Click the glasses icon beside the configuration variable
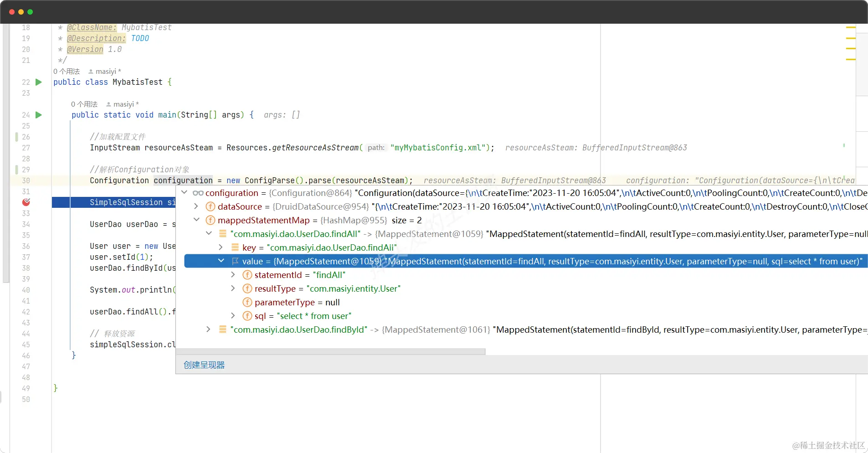This screenshot has width=868, height=453. [198, 193]
